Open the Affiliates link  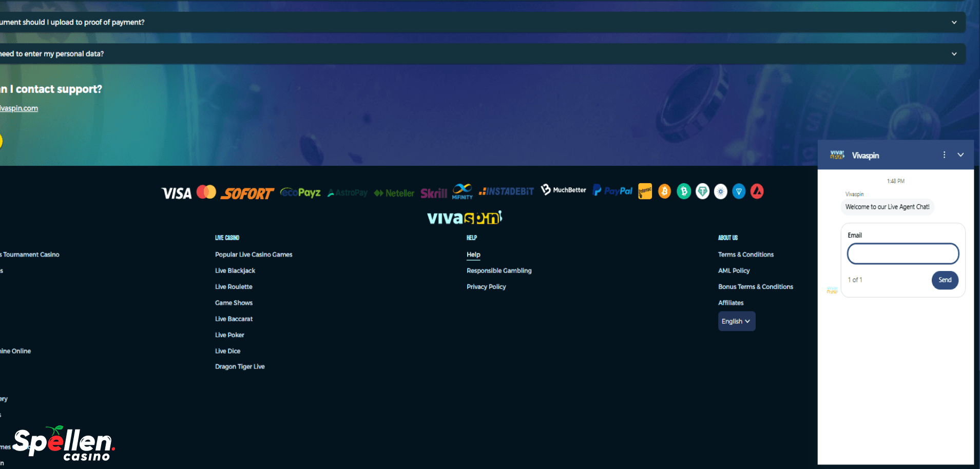(731, 303)
